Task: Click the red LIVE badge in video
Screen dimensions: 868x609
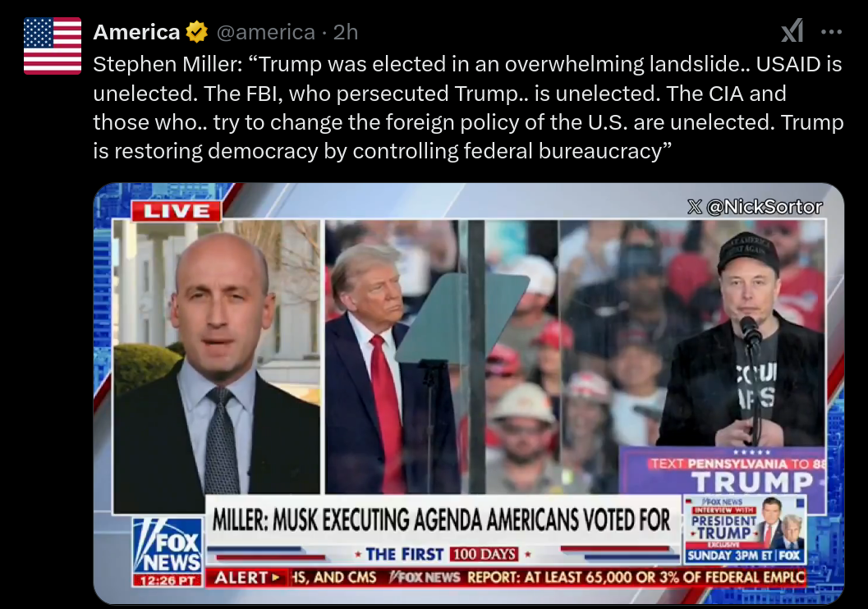Action: (177, 211)
